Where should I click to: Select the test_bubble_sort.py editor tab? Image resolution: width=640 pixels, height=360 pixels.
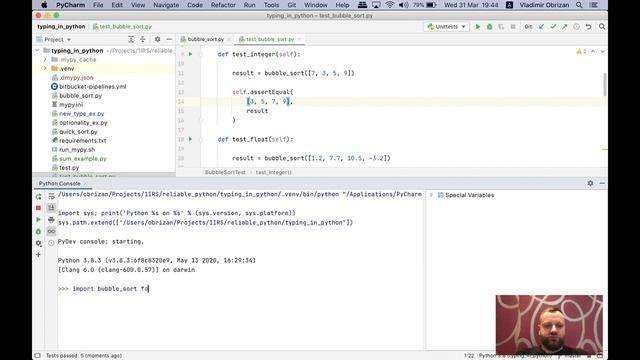pos(269,39)
